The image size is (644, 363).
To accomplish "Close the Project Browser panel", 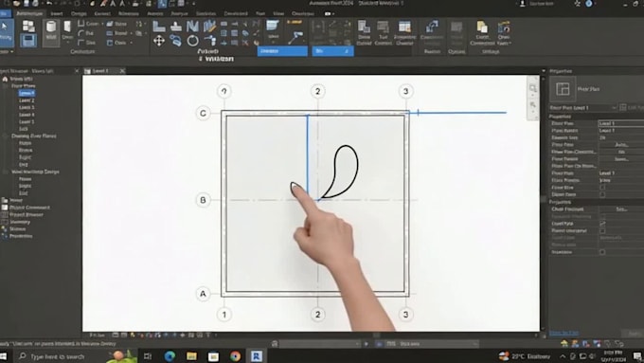I will click(77, 71).
